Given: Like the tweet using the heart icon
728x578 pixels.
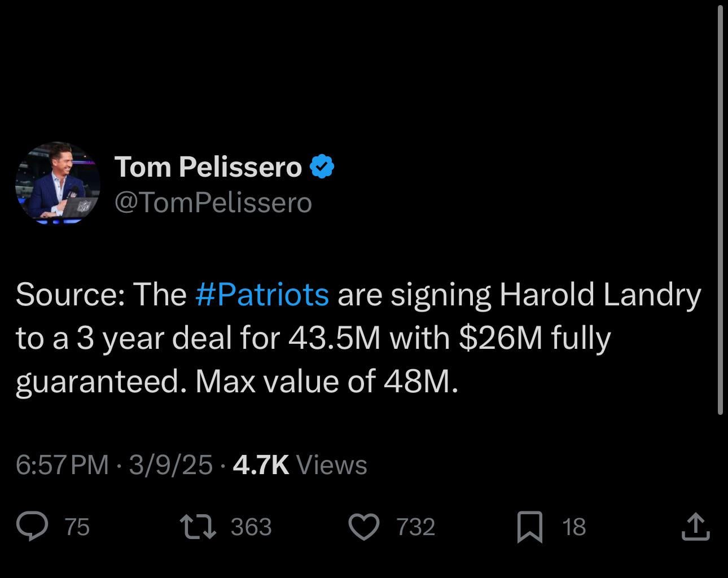Looking at the screenshot, I should pyautogui.click(x=365, y=527).
